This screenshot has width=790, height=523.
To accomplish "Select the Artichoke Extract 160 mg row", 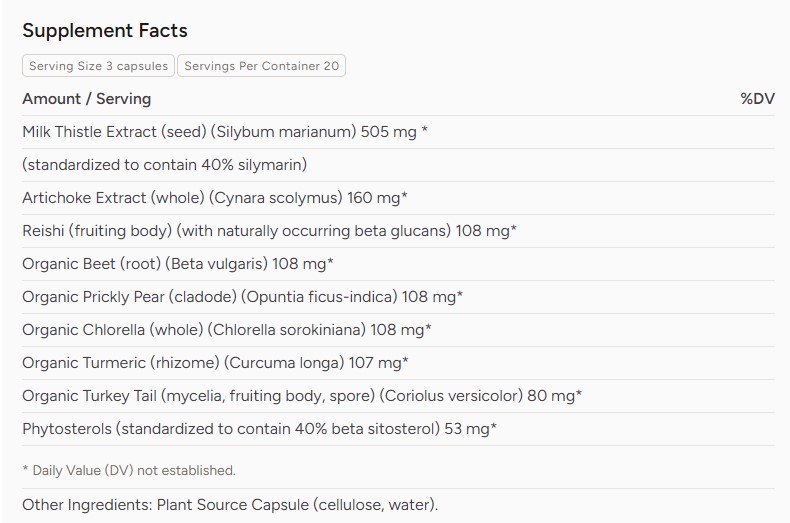I will click(x=398, y=198).
